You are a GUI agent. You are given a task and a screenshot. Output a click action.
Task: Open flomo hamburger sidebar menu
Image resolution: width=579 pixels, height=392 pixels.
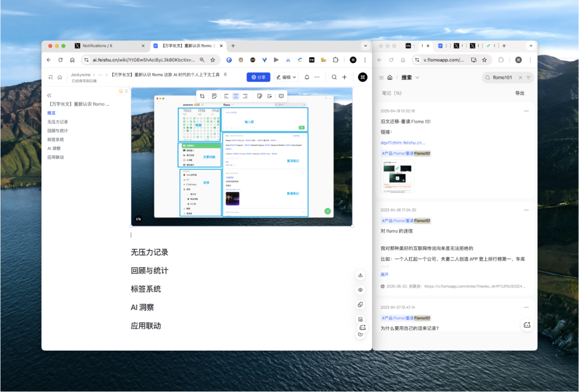[x=382, y=78]
